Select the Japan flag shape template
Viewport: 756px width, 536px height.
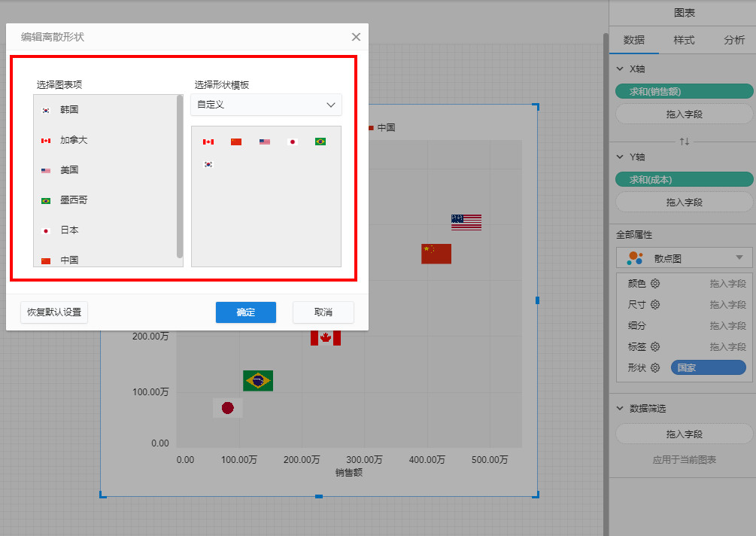pos(292,142)
